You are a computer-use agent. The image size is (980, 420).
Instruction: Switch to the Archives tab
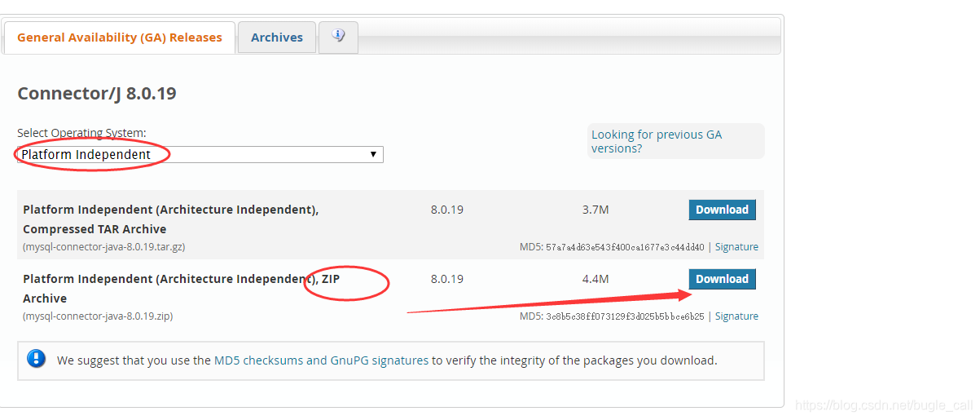click(277, 38)
